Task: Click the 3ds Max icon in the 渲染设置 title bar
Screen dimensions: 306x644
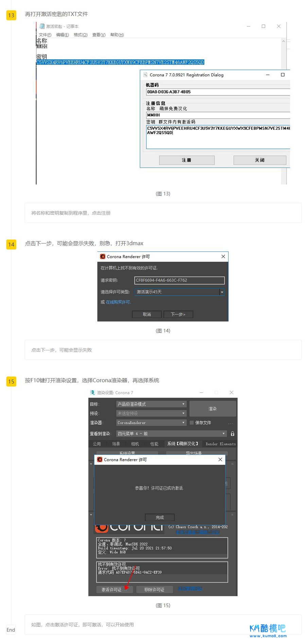Action: point(92,392)
